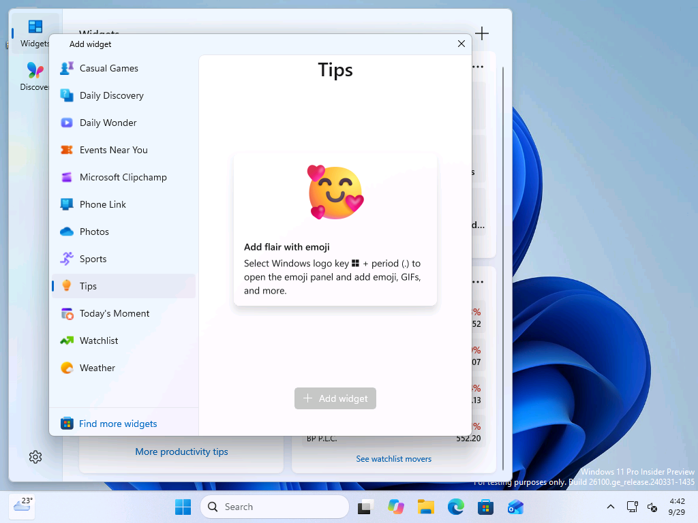Open Microsoft Store from taskbar
Image resolution: width=698 pixels, height=523 pixels.
(x=486, y=507)
